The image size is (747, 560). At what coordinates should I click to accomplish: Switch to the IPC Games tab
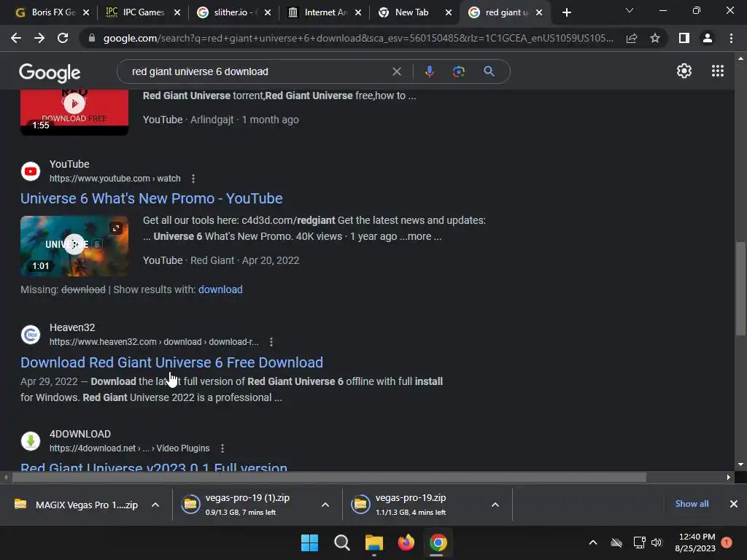coord(143,12)
